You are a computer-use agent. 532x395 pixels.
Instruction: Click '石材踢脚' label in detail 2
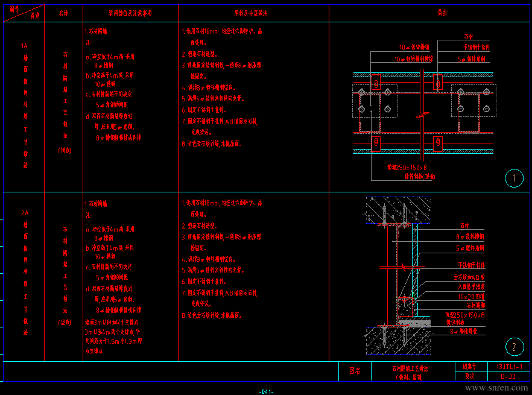pos(476,305)
